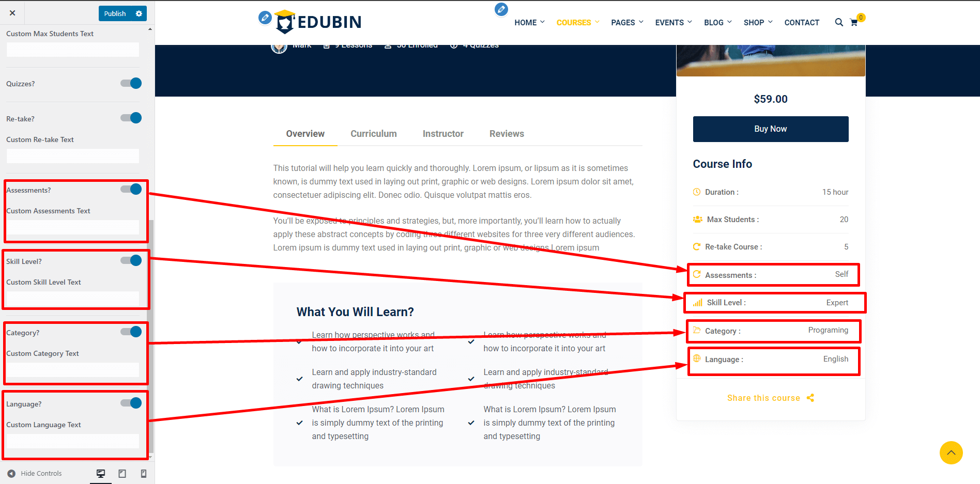Viewport: 980px width, 484px height.
Task: Turn off the Language toggle
Action: pyautogui.click(x=131, y=403)
